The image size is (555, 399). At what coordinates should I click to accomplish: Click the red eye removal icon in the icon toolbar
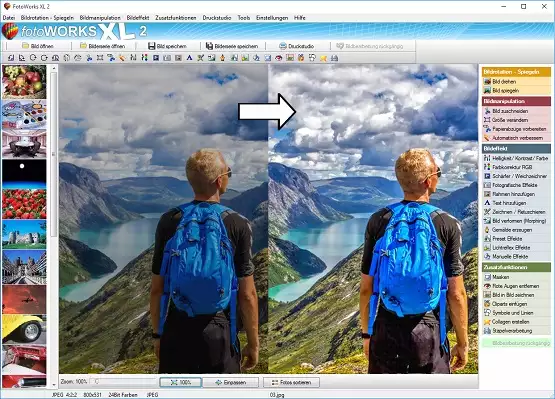click(x=279, y=57)
